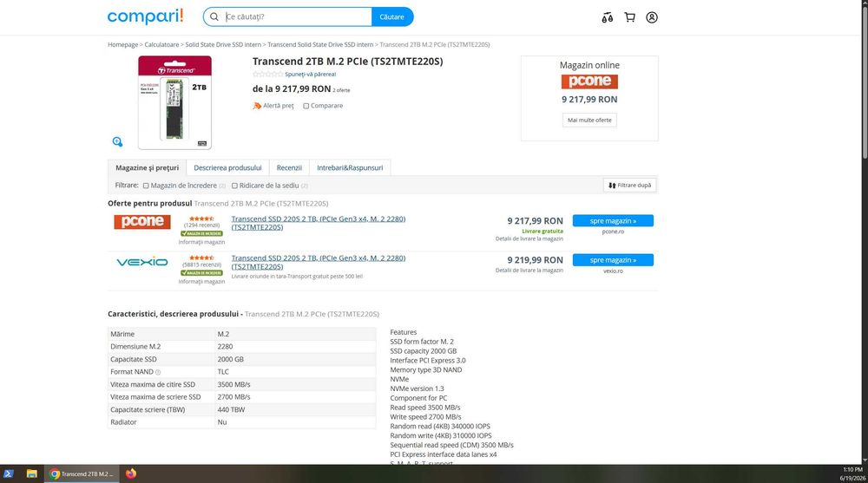This screenshot has height=483, width=868.
Task: Open the vexio Transcend SSD 220S offer link
Action: (319, 262)
